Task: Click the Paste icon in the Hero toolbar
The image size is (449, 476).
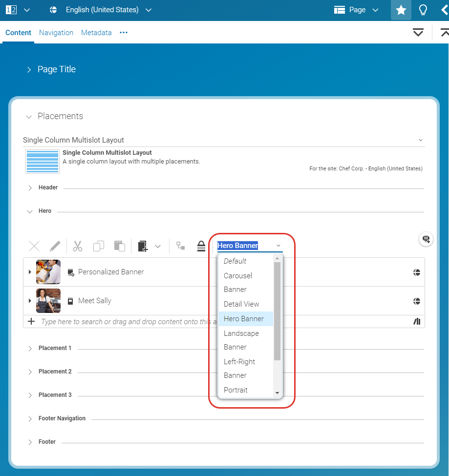Action: point(119,246)
